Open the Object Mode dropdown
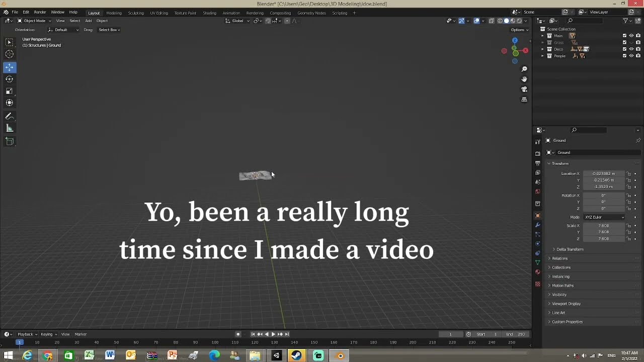 pos(34,21)
